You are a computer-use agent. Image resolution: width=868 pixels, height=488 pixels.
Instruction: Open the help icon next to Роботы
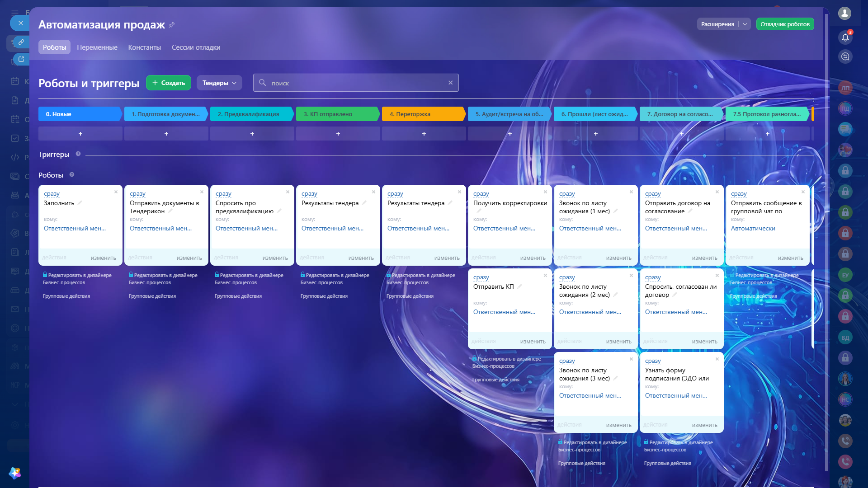click(72, 175)
